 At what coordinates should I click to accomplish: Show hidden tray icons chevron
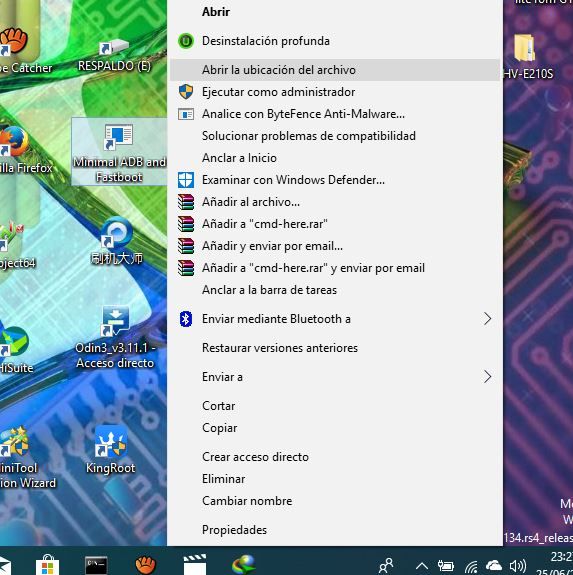[x=422, y=567]
